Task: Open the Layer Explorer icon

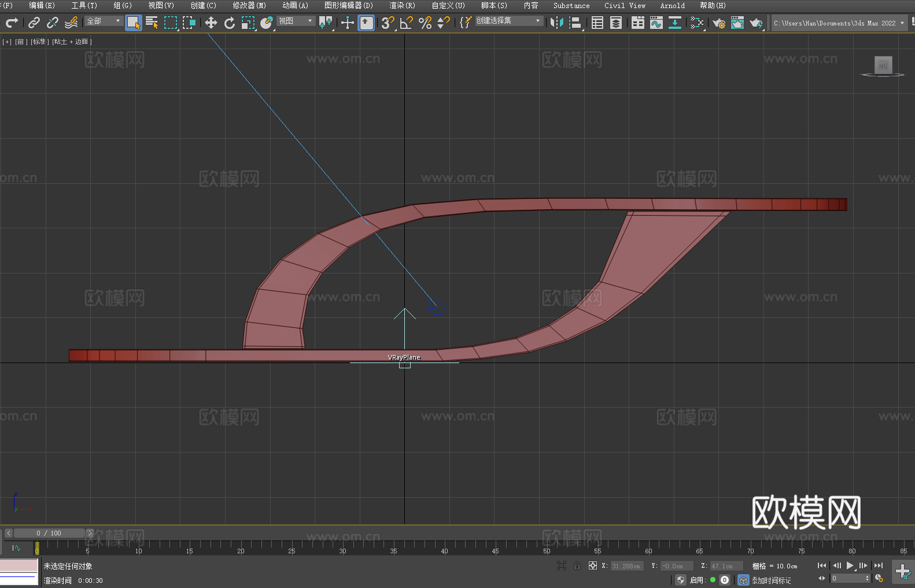Action: 616,23
